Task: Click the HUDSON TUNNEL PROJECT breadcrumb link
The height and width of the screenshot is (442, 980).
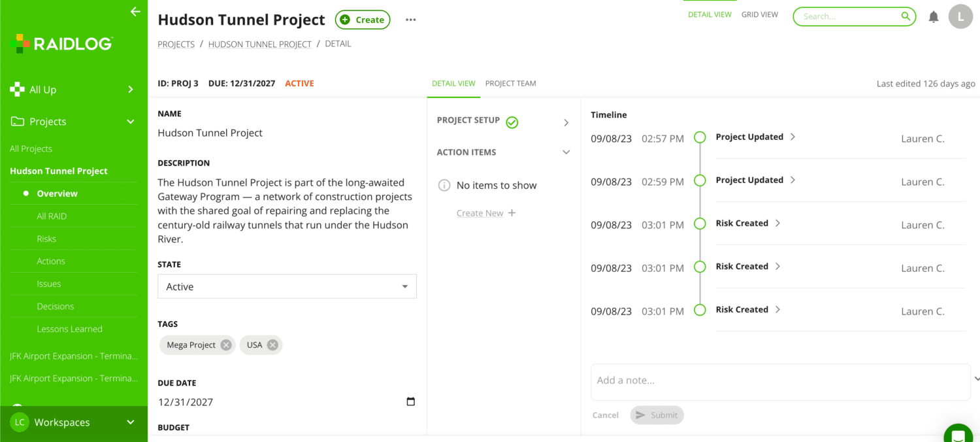Action: (260, 44)
